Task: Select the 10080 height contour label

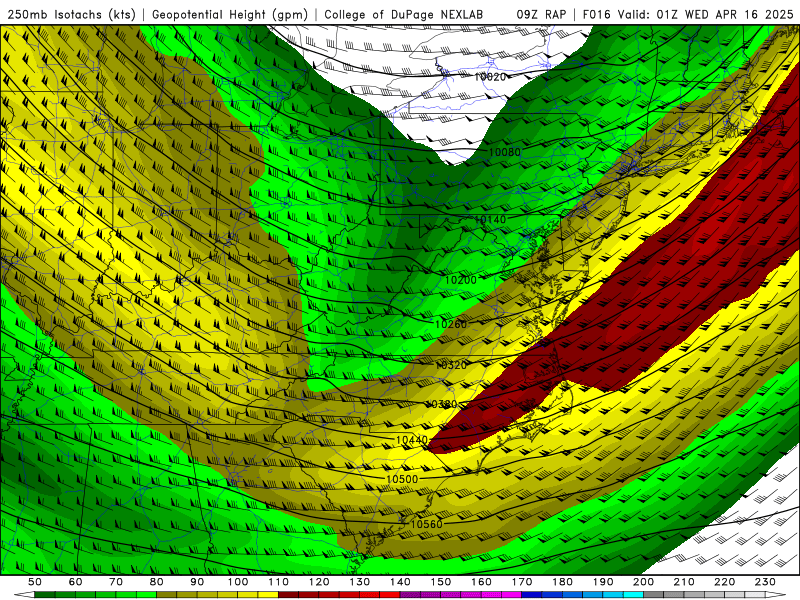Action: 505,152
